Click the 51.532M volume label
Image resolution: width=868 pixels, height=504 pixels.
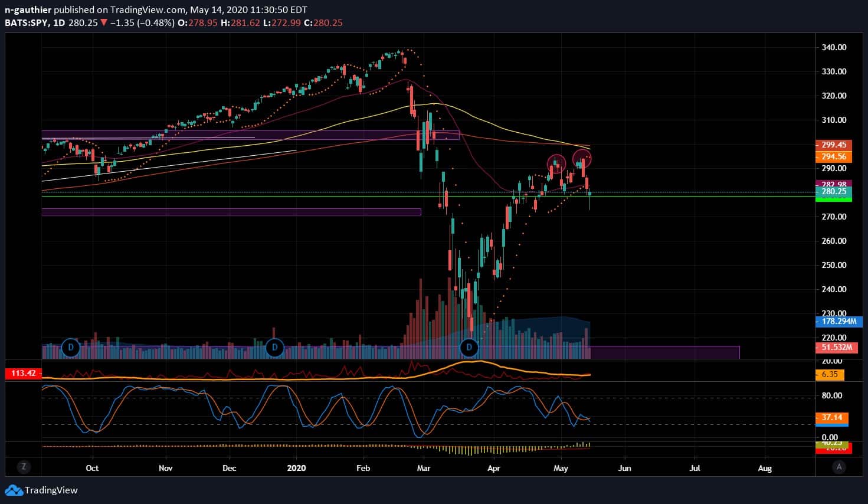pos(836,348)
